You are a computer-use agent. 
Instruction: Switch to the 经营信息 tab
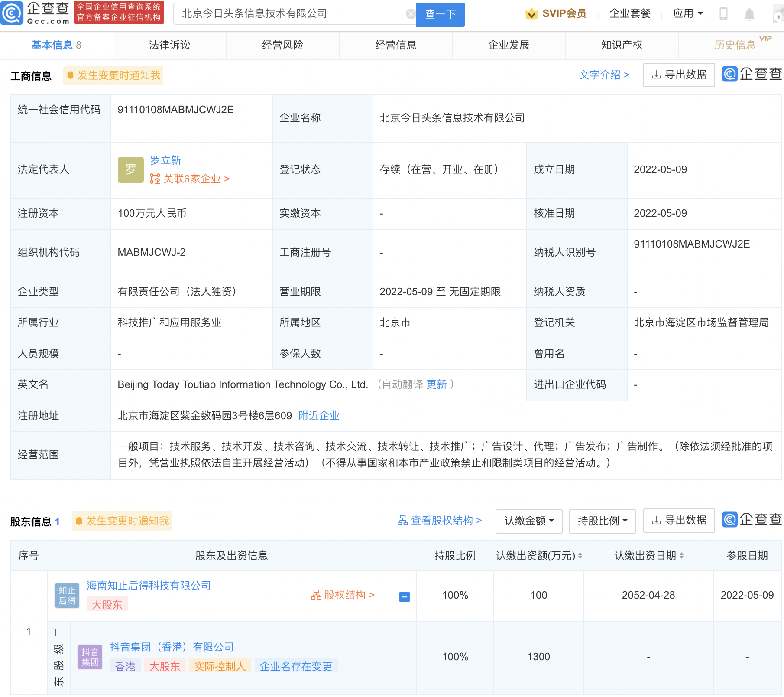point(395,45)
